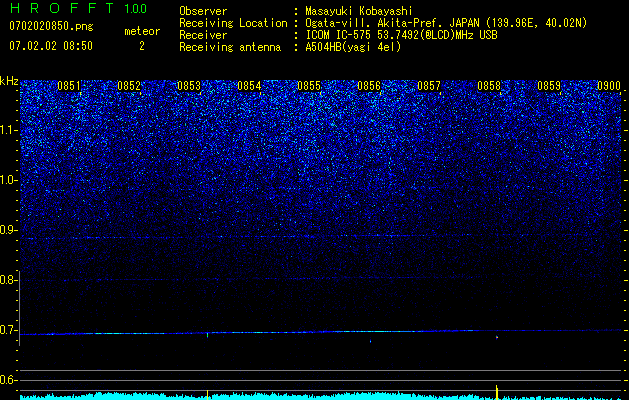Click the kHz axis unit label
Screen dimensions: 629x400
point(9,81)
